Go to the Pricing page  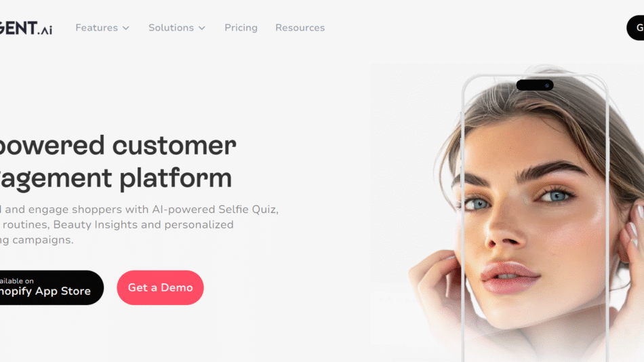pyautogui.click(x=241, y=28)
